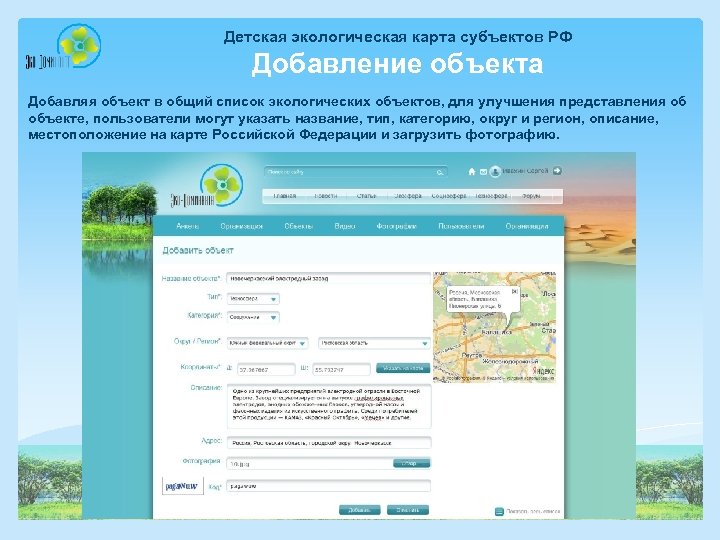This screenshot has height=540, width=720.
Task: Open the Техносфера menu item
Action: tap(491, 196)
